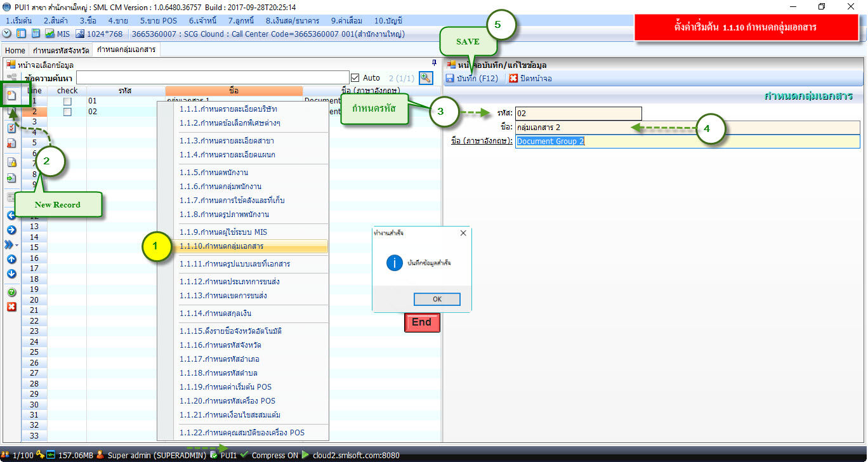This screenshot has width=868, height=462.
Task: Click the blue left arrow navigation icon
Action: (x=11, y=215)
